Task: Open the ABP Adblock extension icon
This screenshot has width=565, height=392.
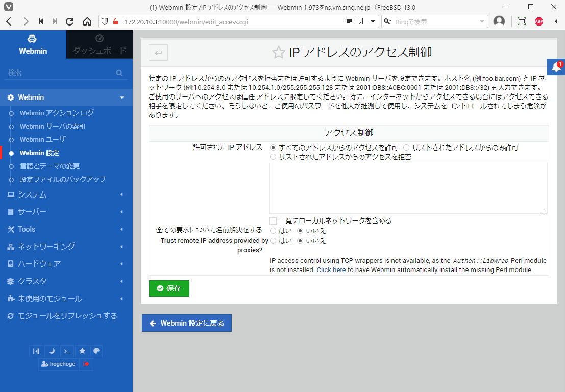Action: [x=539, y=21]
